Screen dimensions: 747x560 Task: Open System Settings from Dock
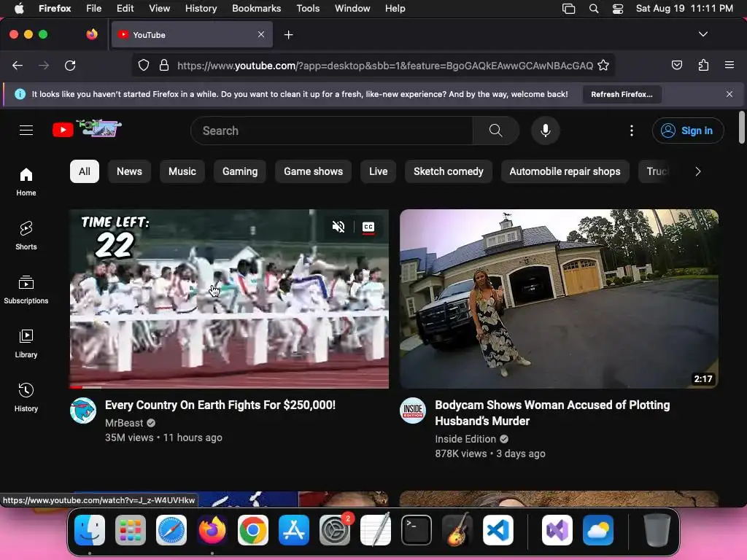tap(334, 530)
